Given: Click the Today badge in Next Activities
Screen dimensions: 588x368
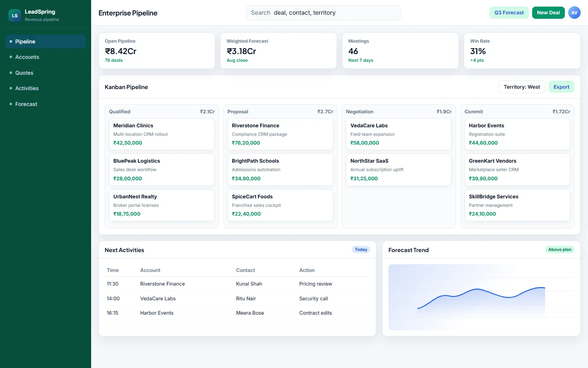Looking at the screenshot, I should [361, 250].
